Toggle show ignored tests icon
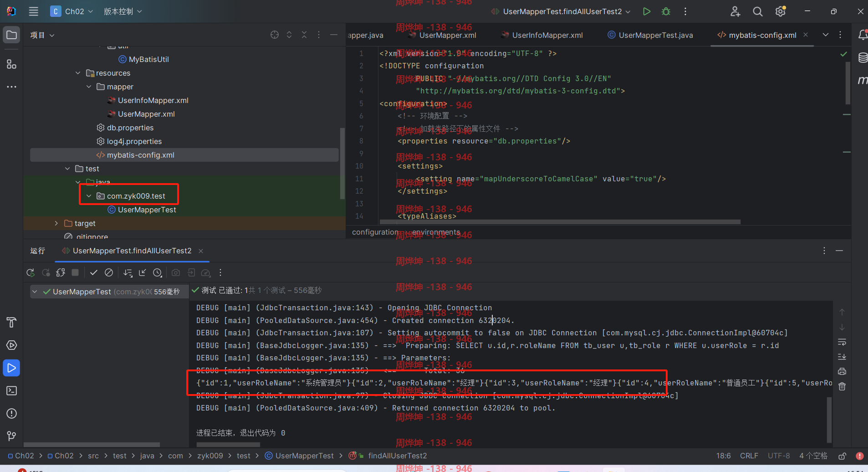Viewport: 868px width, 472px height. point(109,272)
